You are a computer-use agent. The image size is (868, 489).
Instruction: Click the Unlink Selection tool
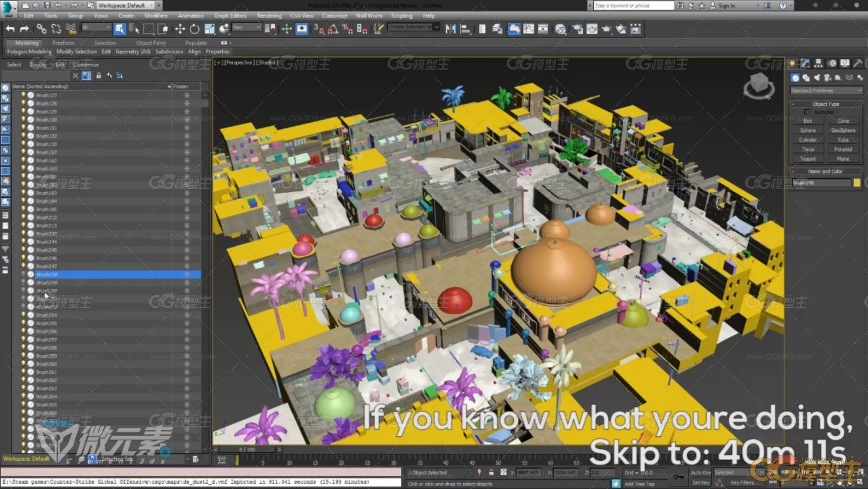pos(56,29)
